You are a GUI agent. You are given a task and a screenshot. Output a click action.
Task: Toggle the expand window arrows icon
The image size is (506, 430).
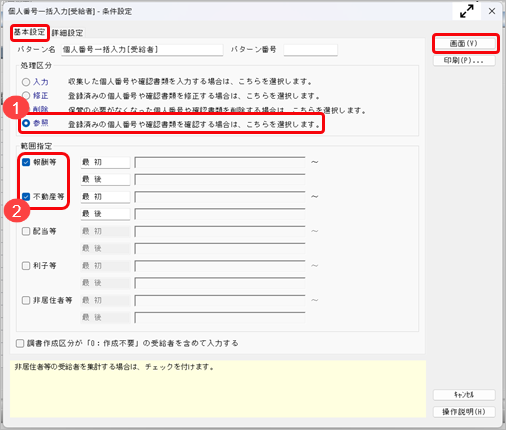click(467, 11)
